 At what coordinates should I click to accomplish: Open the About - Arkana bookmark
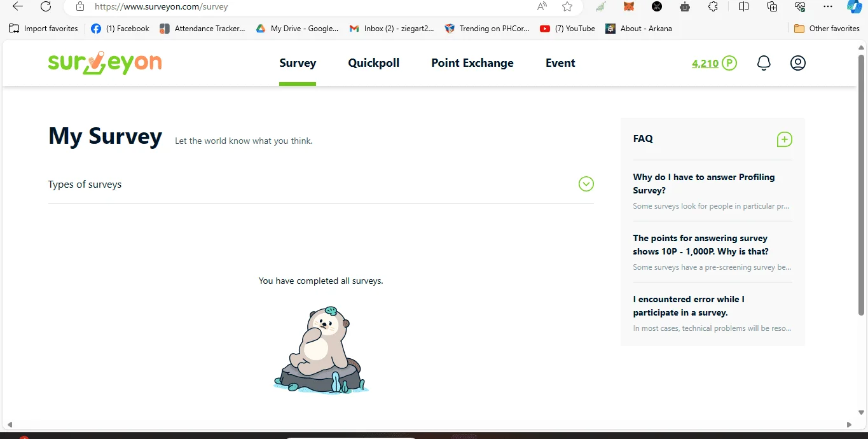tap(638, 29)
